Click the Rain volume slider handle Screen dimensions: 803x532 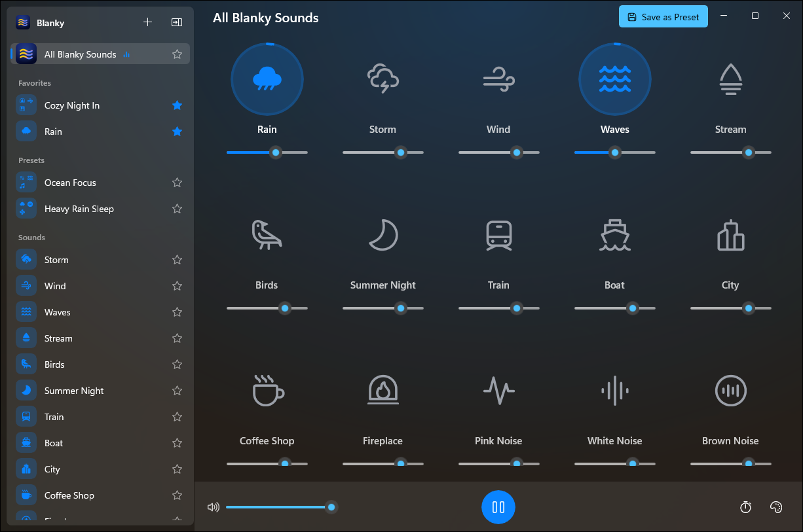276,152
